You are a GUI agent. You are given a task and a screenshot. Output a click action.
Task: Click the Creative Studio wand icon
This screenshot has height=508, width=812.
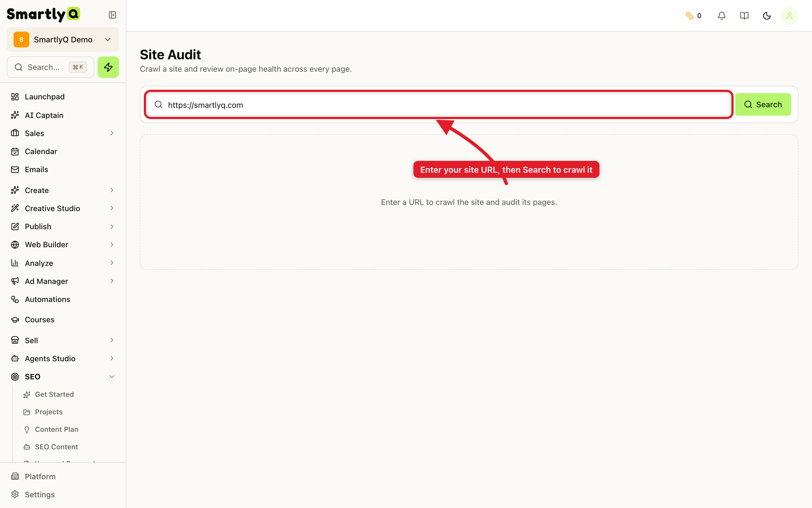15,208
